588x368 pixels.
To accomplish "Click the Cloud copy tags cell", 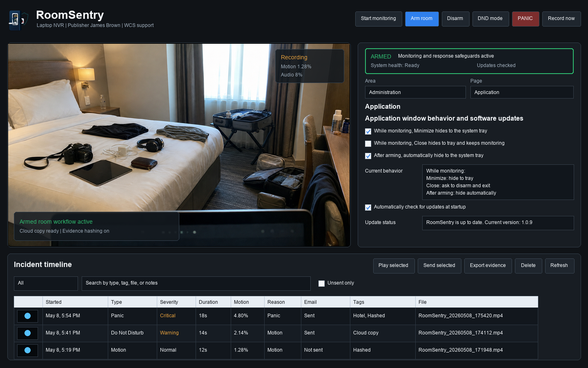I will [383, 333].
